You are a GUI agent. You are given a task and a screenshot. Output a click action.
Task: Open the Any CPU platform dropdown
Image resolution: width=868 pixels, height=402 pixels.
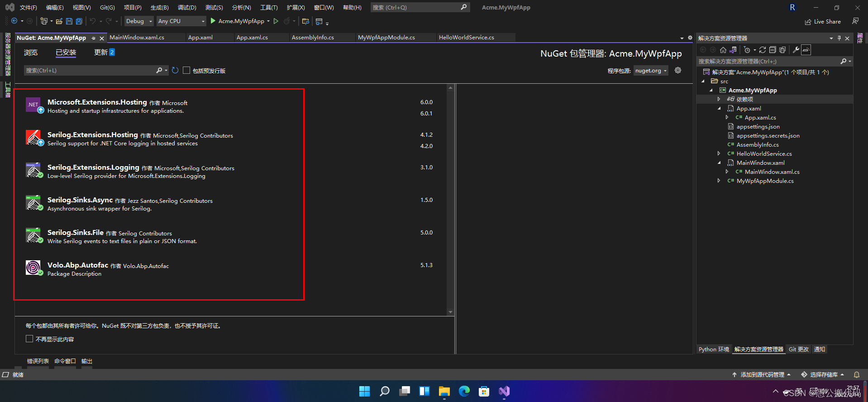(181, 21)
